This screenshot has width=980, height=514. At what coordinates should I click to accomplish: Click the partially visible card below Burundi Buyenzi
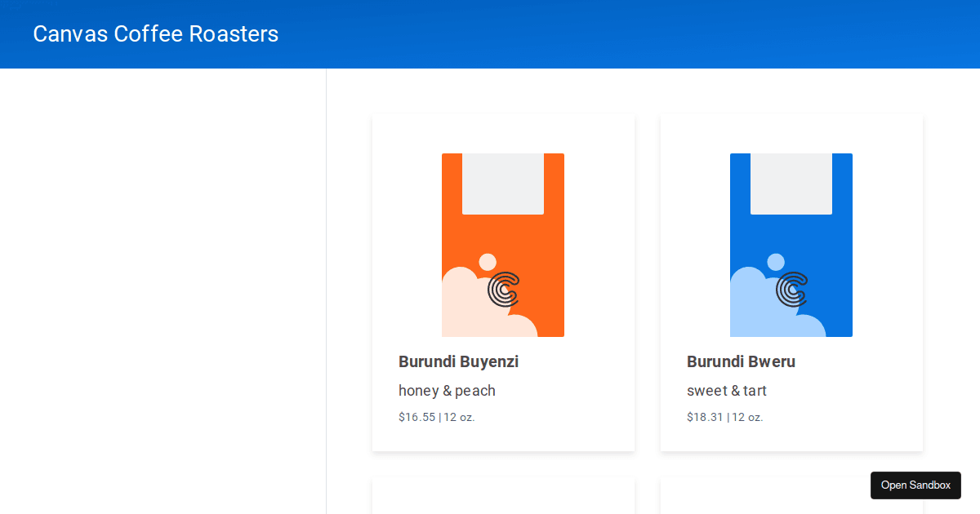click(x=503, y=497)
